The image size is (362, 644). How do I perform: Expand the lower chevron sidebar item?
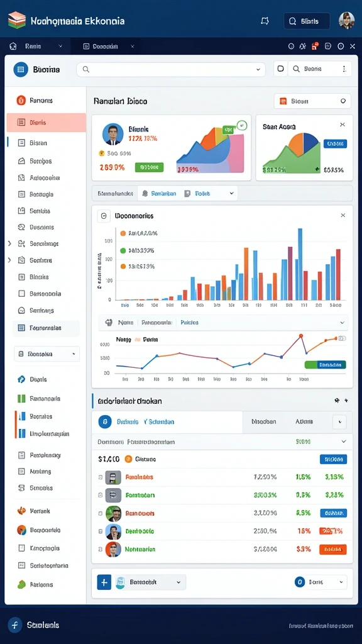pyautogui.click(x=9, y=260)
